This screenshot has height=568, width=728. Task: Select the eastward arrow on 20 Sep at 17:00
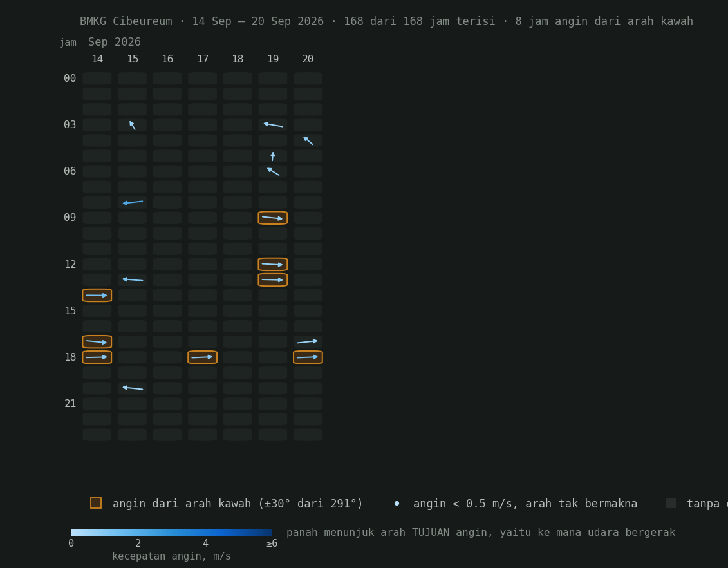[x=308, y=342]
